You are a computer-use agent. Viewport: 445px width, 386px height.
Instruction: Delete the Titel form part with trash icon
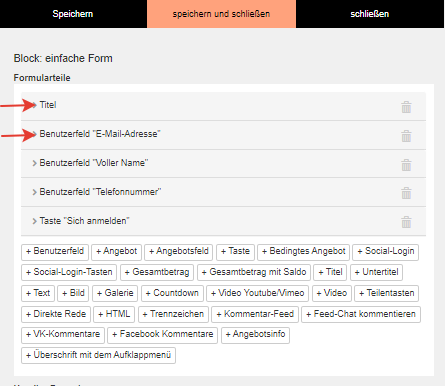[x=406, y=107]
